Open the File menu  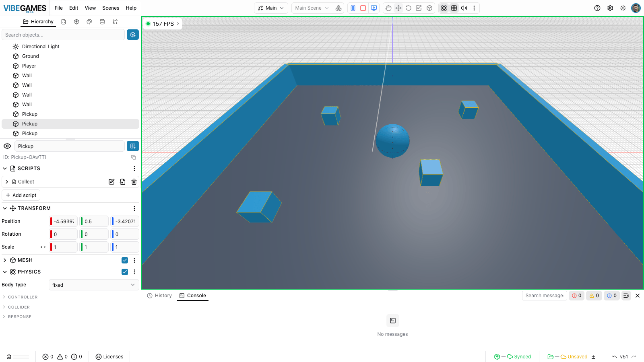click(59, 8)
